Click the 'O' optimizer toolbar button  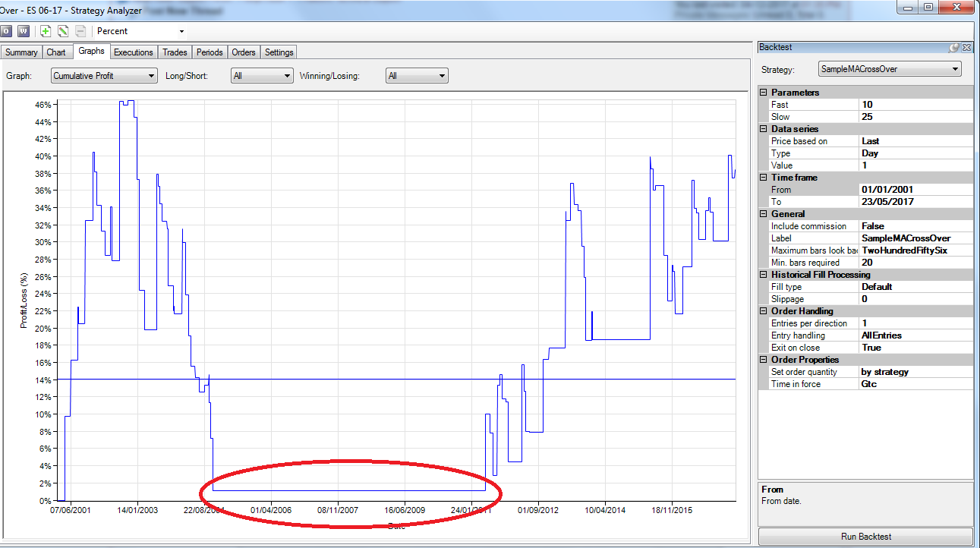coord(5,31)
